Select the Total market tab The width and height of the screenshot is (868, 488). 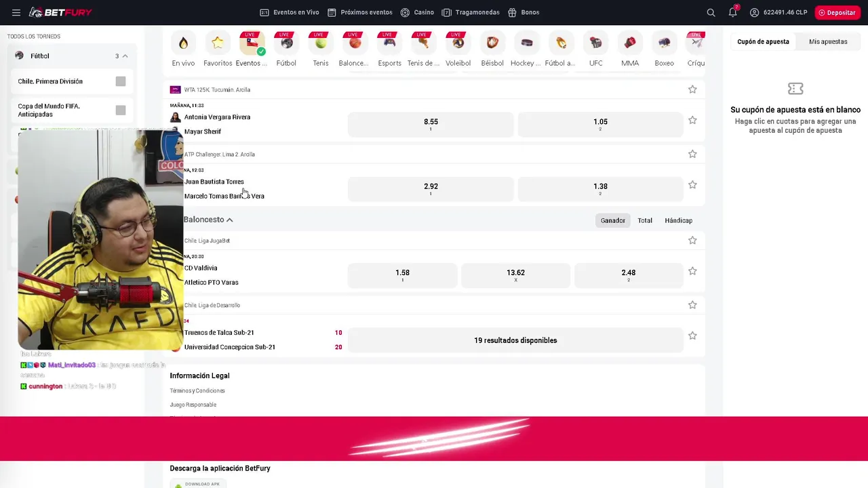pyautogui.click(x=645, y=220)
